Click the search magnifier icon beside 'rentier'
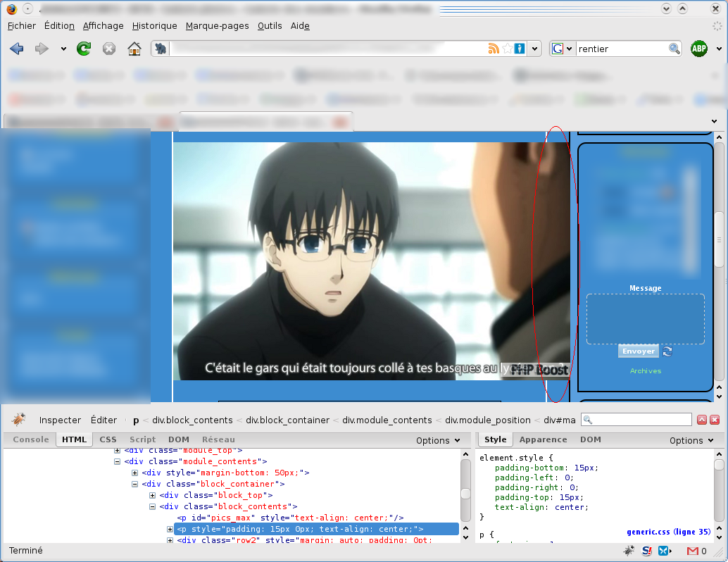Screen dimensions: 728x562 pyautogui.click(x=674, y=49)
